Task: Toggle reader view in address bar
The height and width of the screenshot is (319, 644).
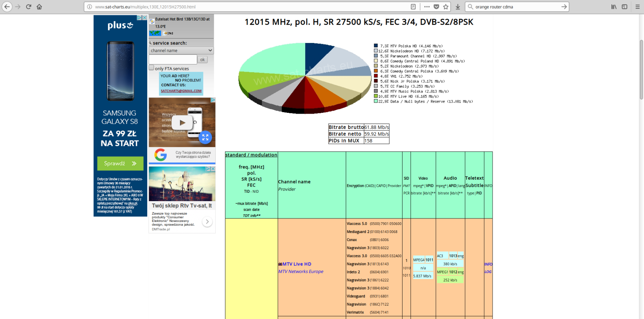Action: pos(413,7)
